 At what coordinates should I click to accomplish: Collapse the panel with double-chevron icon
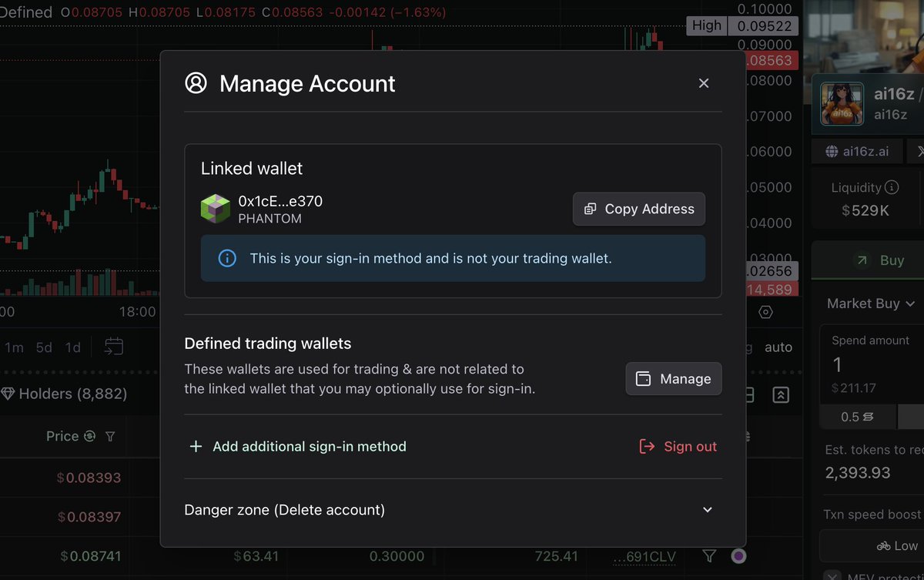781,395
